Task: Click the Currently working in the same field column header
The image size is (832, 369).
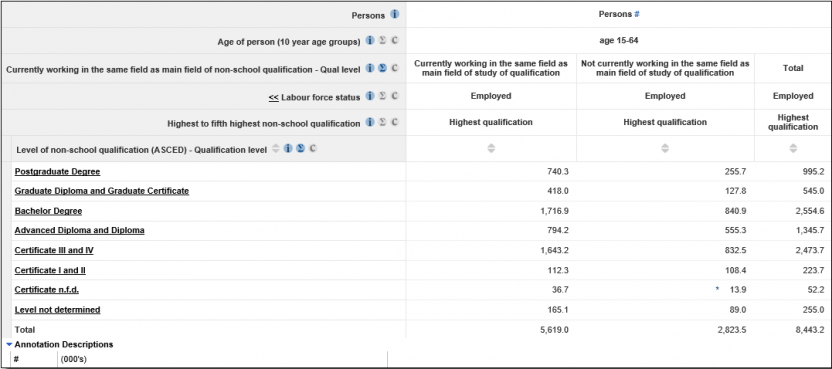Action: [491, 68]
